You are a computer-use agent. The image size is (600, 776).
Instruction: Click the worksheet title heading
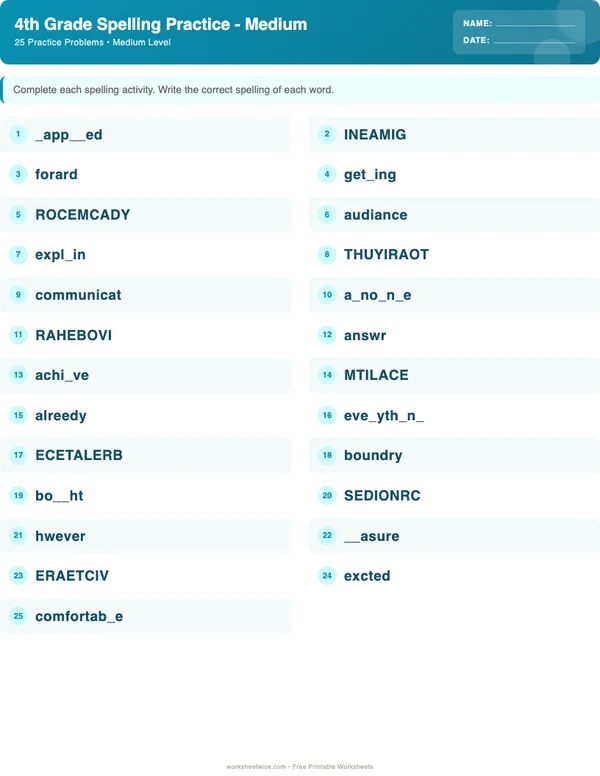point(161,24)
